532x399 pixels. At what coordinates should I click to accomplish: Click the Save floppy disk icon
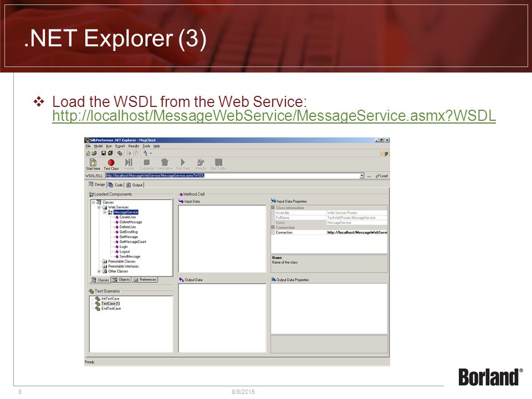tap(104, 154)
